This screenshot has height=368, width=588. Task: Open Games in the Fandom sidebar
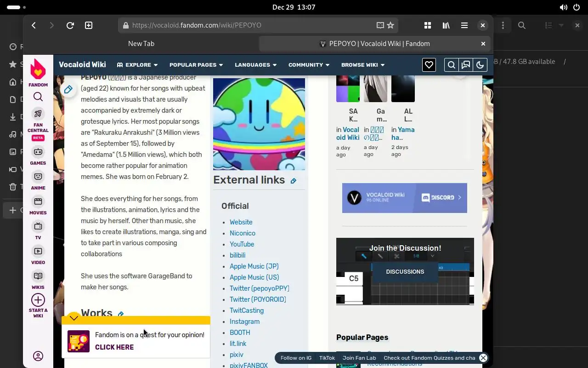point(38,155)
